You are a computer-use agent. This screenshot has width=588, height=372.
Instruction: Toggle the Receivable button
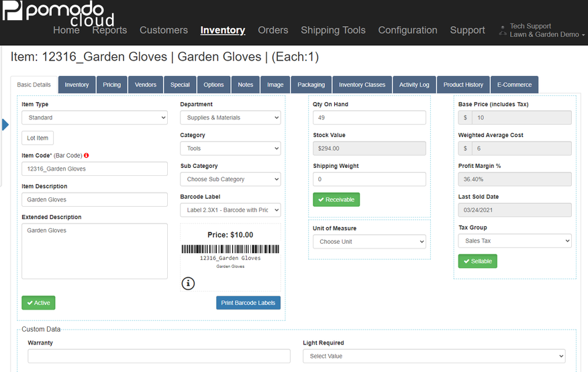point(336,199)
